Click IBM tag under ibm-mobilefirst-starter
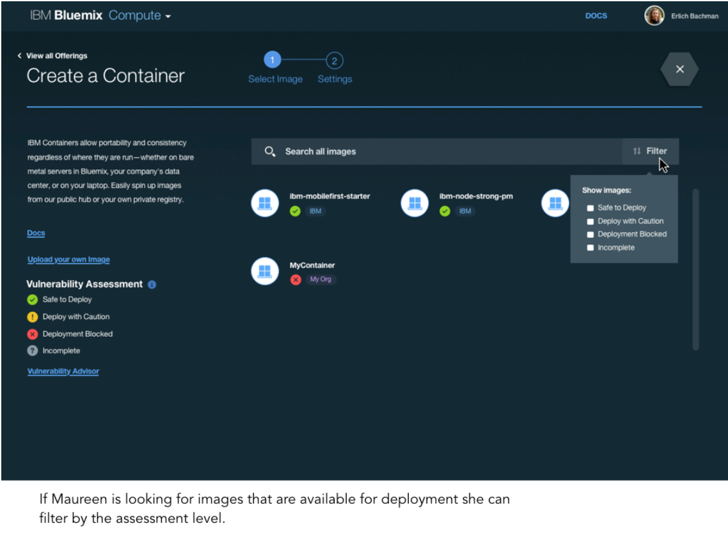 tap(315, 211)
